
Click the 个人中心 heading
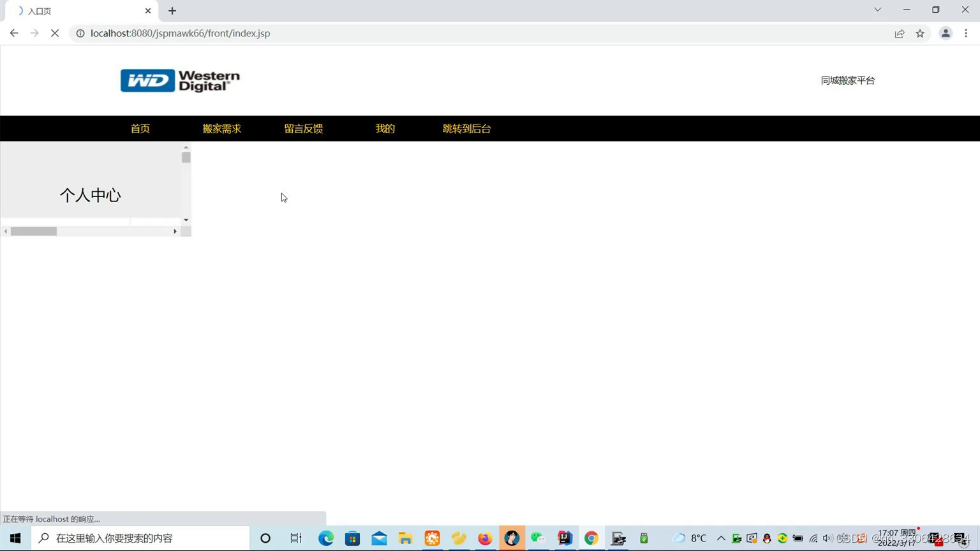(x=91, y=195)
